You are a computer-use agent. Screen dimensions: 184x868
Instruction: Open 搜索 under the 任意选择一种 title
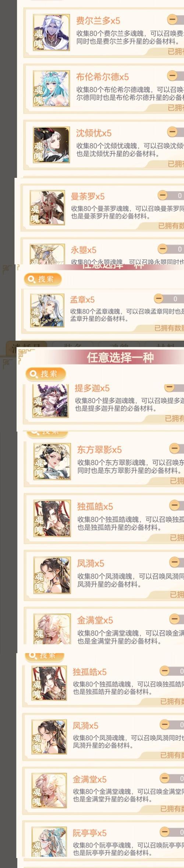pos(45,374)
